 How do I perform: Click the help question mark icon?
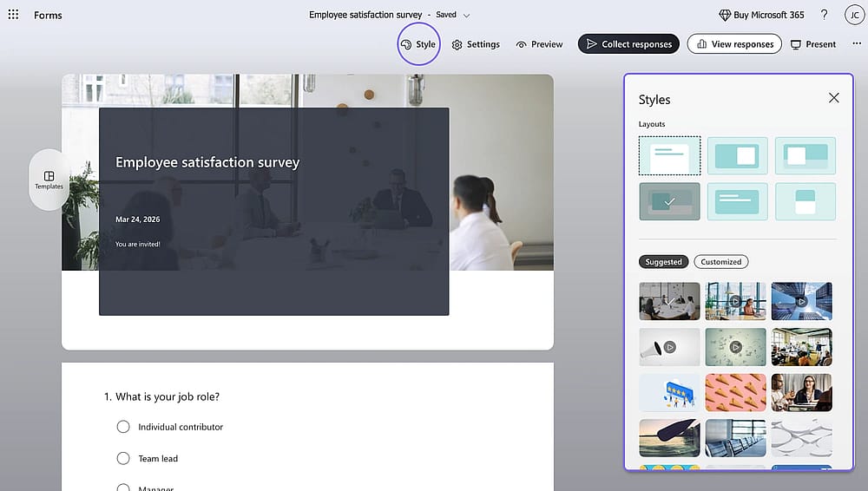click(824, 15)
